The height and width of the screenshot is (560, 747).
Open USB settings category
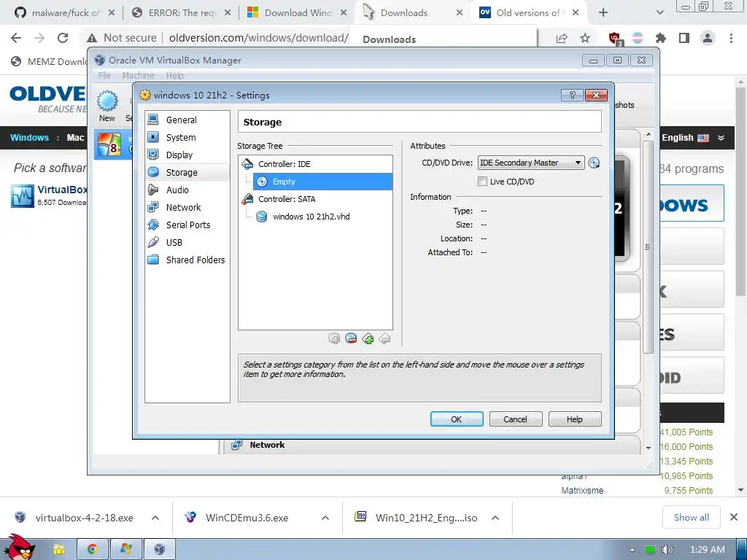tap(187, 242)
